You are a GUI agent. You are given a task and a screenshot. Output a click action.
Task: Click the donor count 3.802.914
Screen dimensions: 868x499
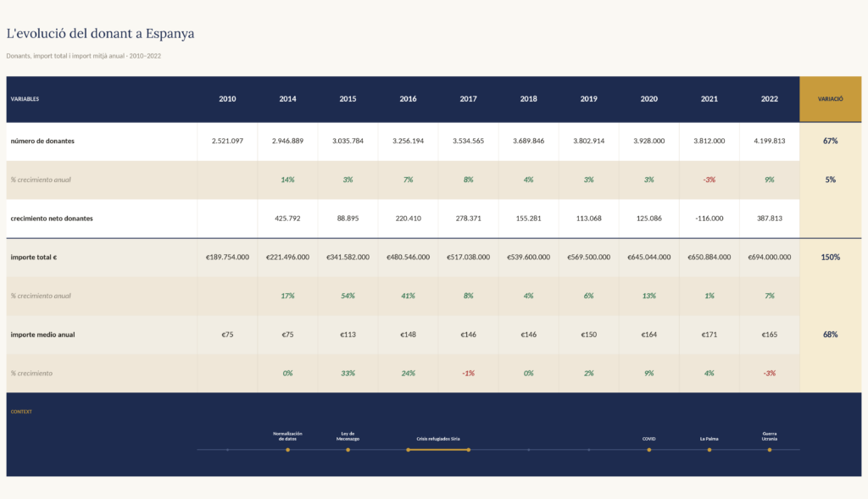pyautogui.click(x=589, y=141)
